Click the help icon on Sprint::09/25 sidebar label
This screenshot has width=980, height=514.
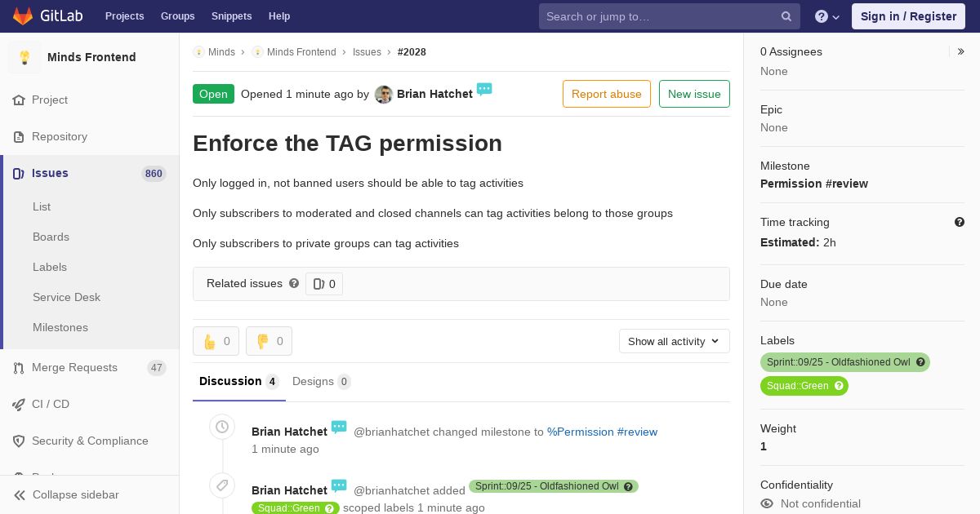pos(921,362)
